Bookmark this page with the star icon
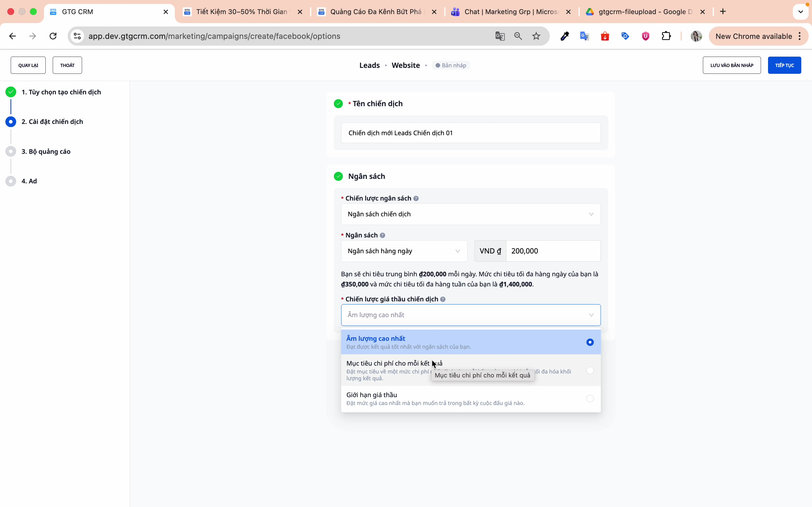Image resolution: width=812 pixels, height=507 pixels. (537, 36)
